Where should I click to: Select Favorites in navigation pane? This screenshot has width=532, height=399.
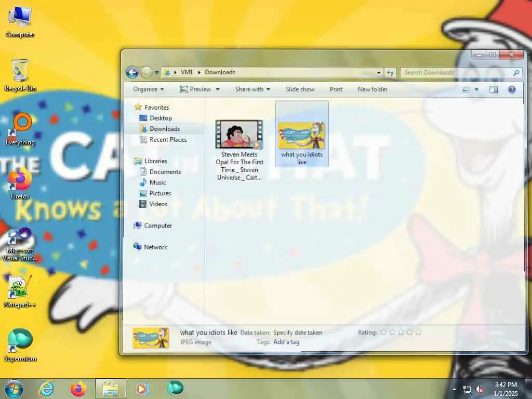[x=152, y=107]
